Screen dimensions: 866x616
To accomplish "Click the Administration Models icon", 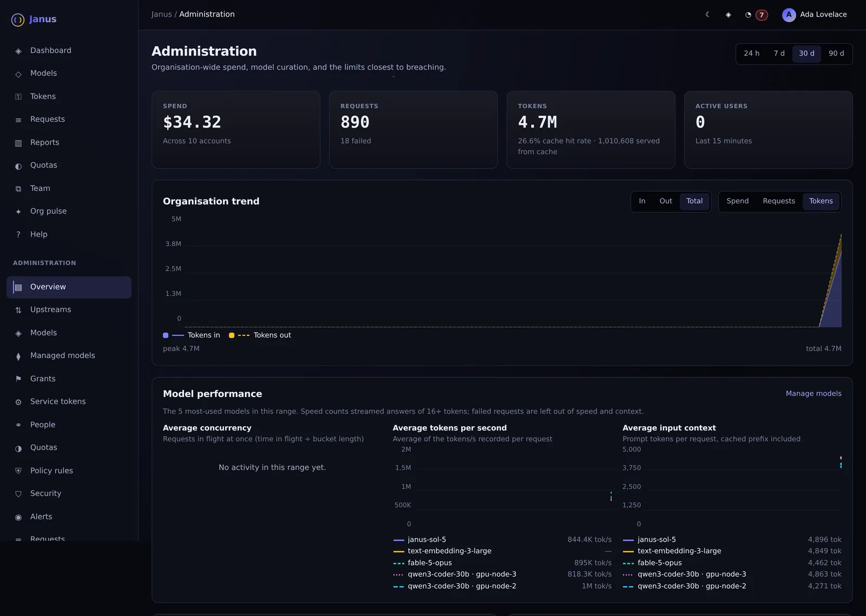I will tap(18, 333).
